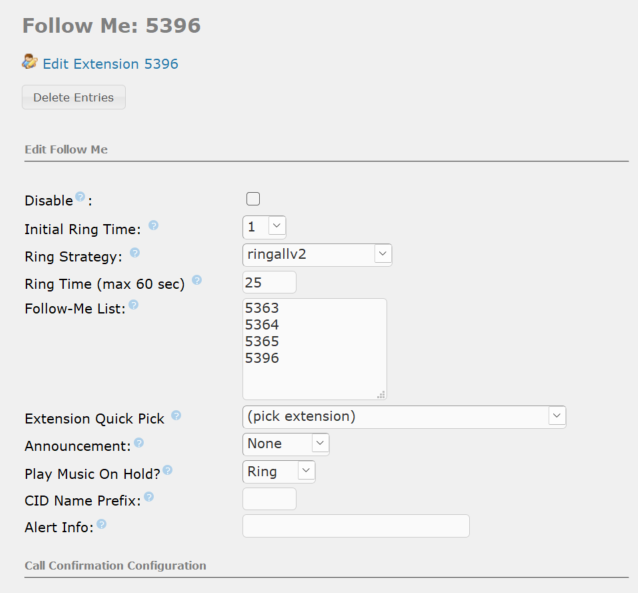The width and height of the screenshot is (638, 593).
Task: Show help tooltip for Initial Ring Time
Action: tap(153, 225)
